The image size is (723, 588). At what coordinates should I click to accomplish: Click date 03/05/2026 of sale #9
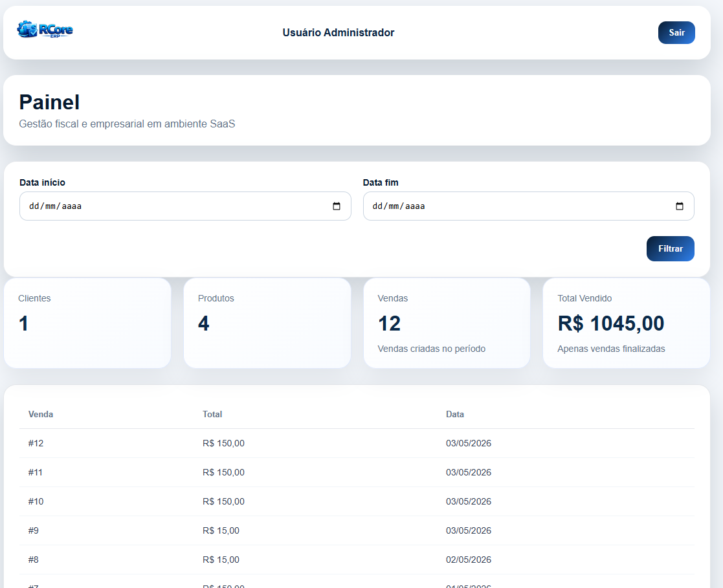coord(469,530)
